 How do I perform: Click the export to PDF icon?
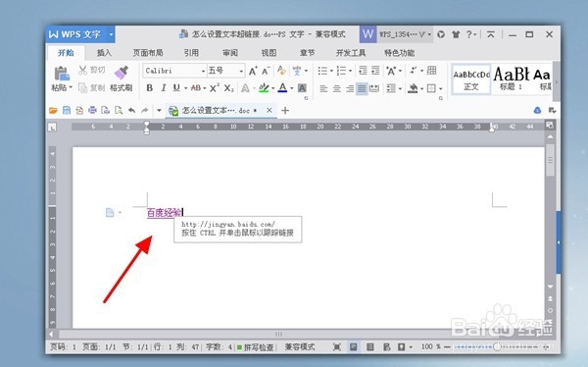[79, 111]
